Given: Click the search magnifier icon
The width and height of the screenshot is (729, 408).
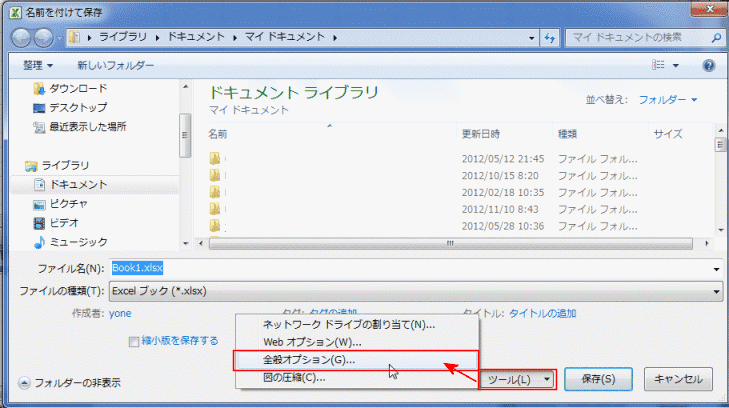Looking at the screenshot, I should point(716,38).
